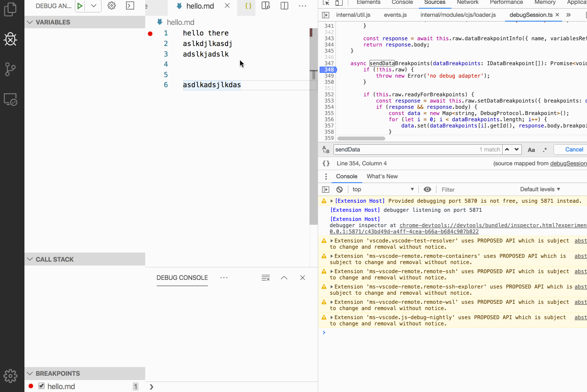Split the editor using the split icon
Viewport: 587px width, 392px height.
[x=284, y=6]
